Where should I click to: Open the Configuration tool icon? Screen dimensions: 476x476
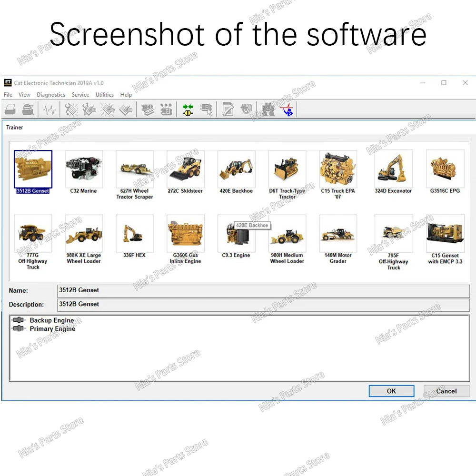tap(166, 109)
